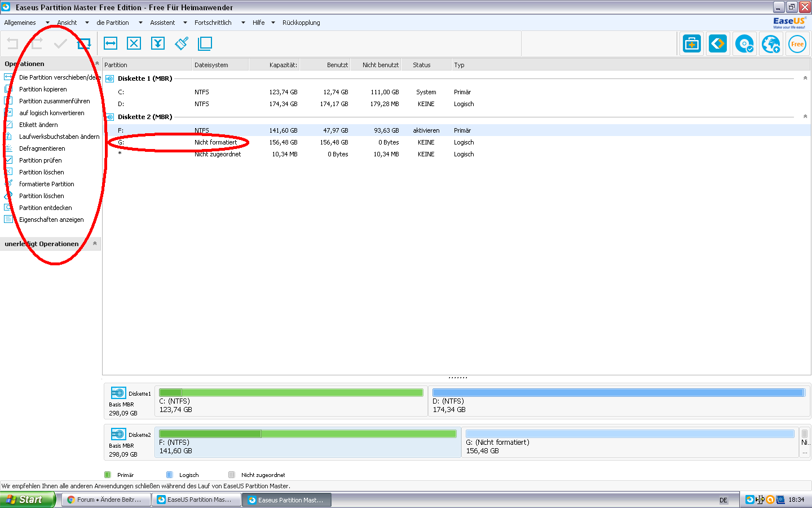Click the Diskette1 disk icon in disk map
The width and height of the screenshot is (812, 508).
click(x=118, y=393)
